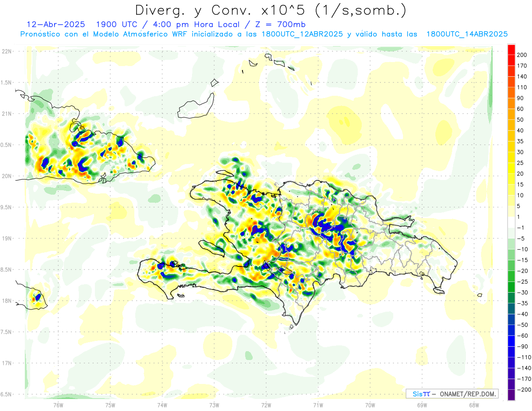Click the '74W' longitude label
Screen dimensions: 532x411
click(x=162, y=405)
